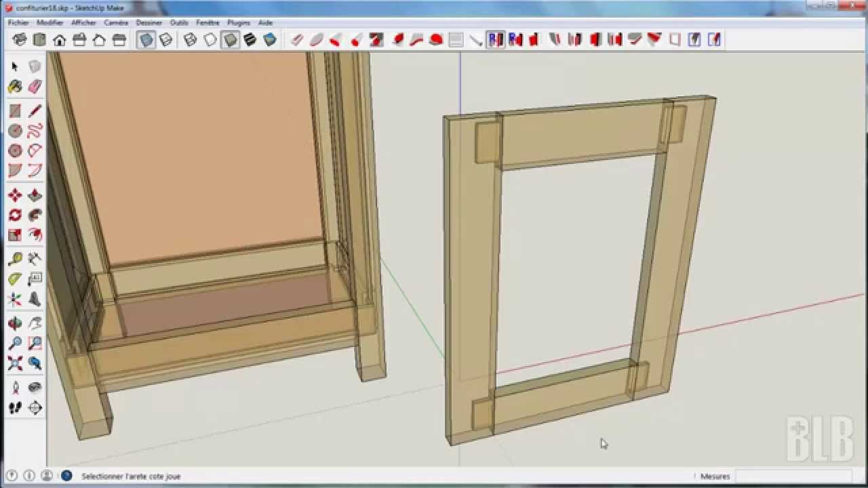This screenshot has height=488, width=868.
Task: Choose the Protractor tool
Action: 15,279
